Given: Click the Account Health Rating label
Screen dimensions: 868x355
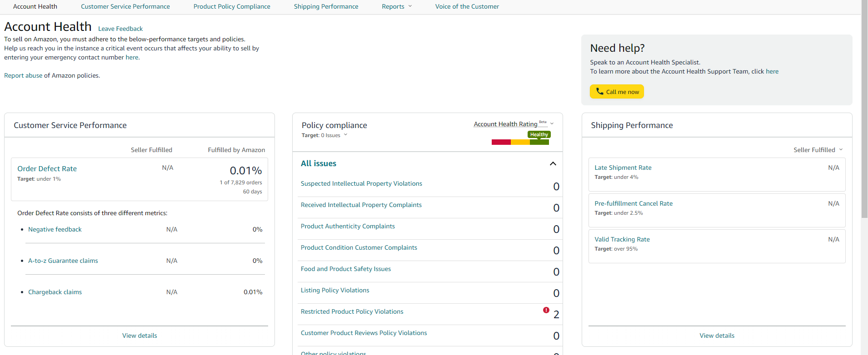Looking at the screenshot, I should pyautogui.click(x=505, y=124).
